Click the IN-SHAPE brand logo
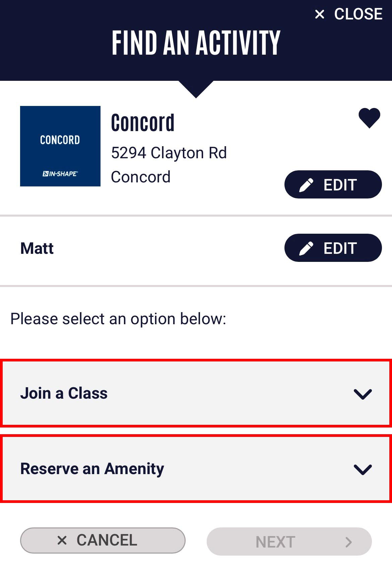The image size is (392, 570). tap(60, 174)
